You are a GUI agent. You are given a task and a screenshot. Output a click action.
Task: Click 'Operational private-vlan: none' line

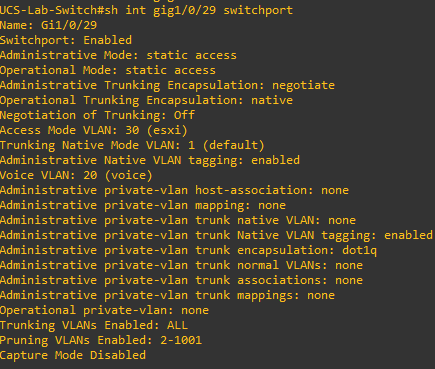(104, 310)
